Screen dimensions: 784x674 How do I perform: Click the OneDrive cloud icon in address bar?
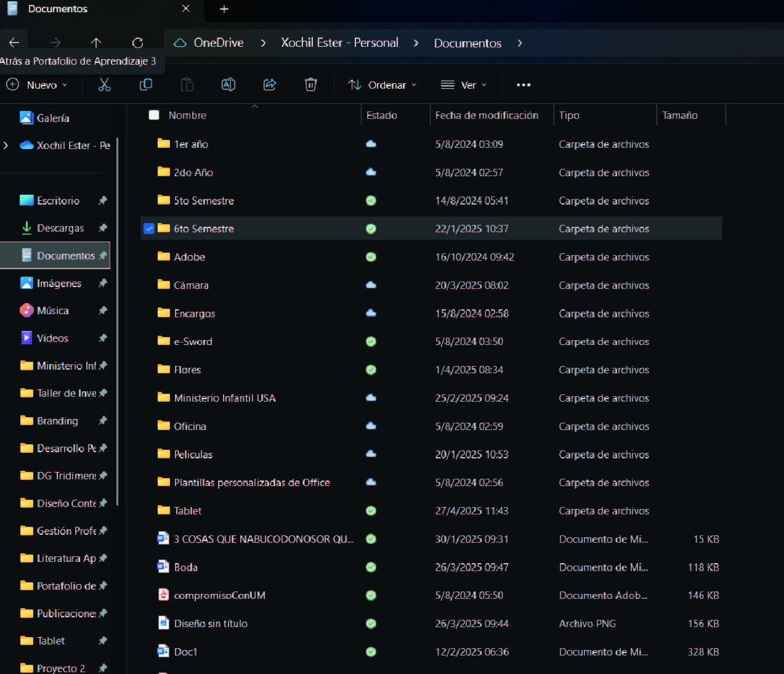tap(180, 43)
